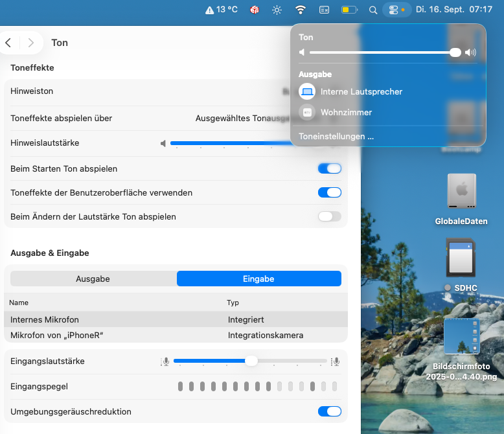Click the loud speaker icon in Ton popup
The width and height of the screenshot is (504, 434).
(470, 52)
